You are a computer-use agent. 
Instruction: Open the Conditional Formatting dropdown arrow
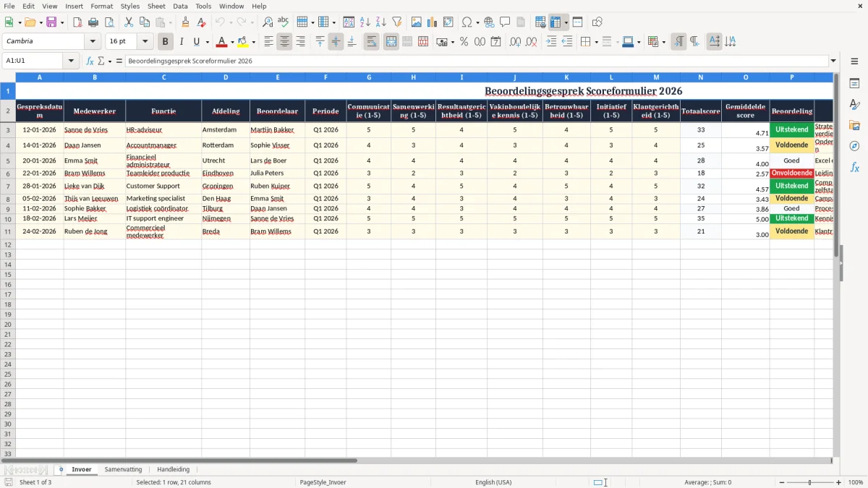(663, 42)
